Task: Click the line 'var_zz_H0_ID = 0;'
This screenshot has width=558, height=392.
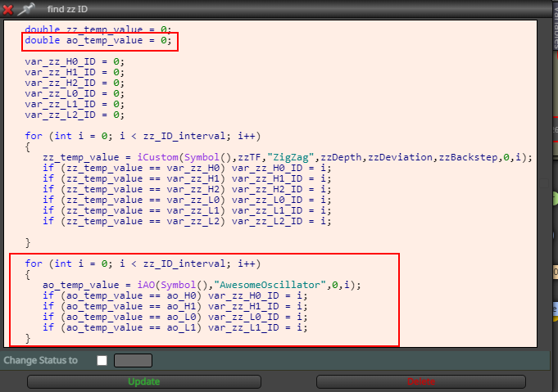Action: point(75,62)
